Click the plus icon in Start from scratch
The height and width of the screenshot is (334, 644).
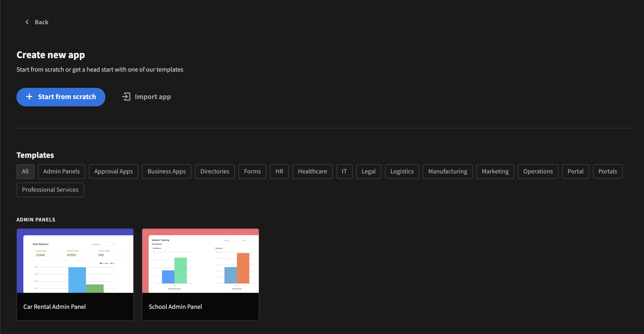click(29, 97)
